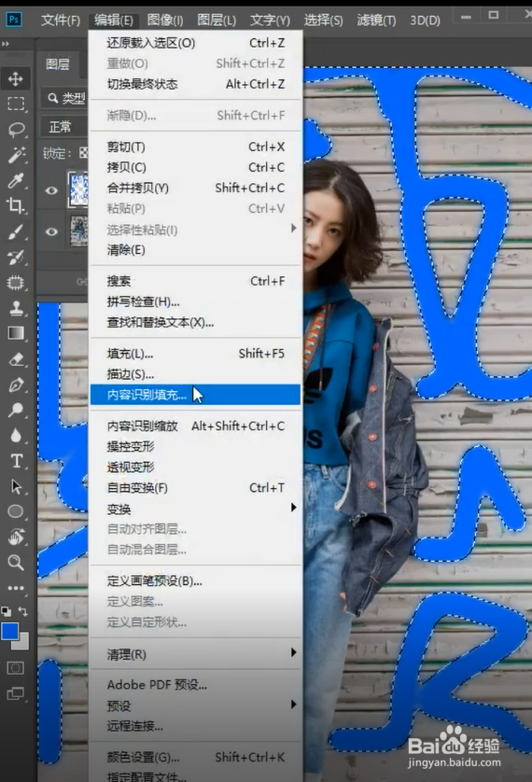This screenshot has height=782, width=532.
Task: Choose 内容识别填充... menu entry
Action: click(x=195, y=395)
